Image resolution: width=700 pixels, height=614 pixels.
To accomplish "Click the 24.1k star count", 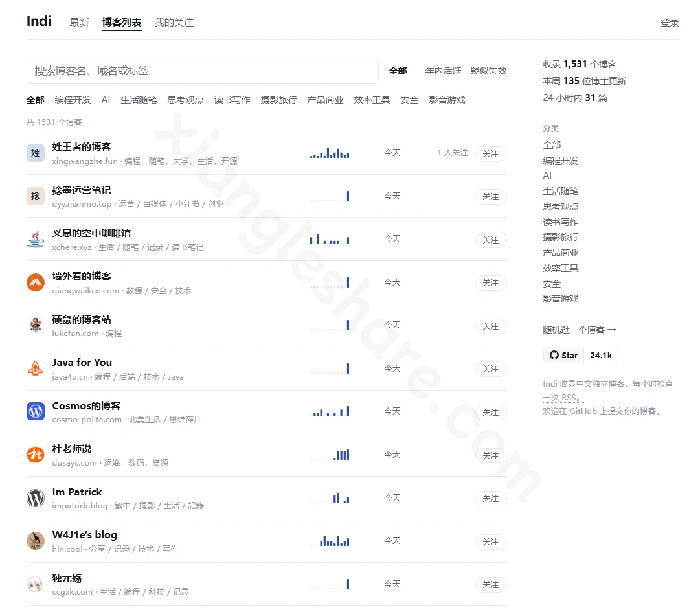I will (x=601, y=355).
